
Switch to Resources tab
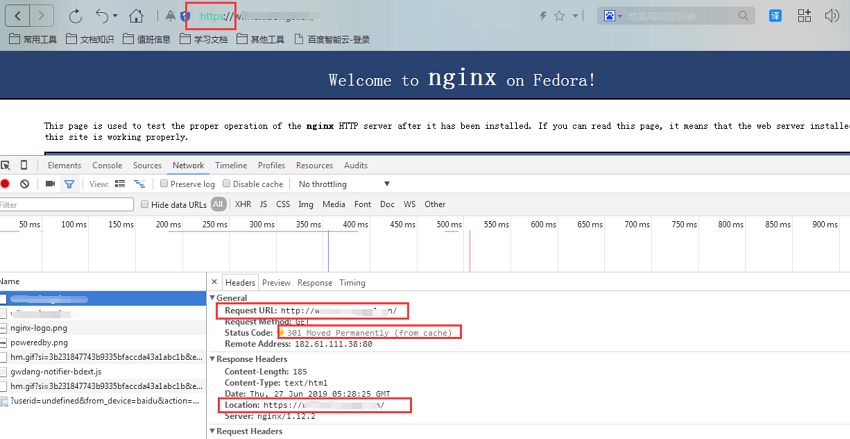[314, 165]
